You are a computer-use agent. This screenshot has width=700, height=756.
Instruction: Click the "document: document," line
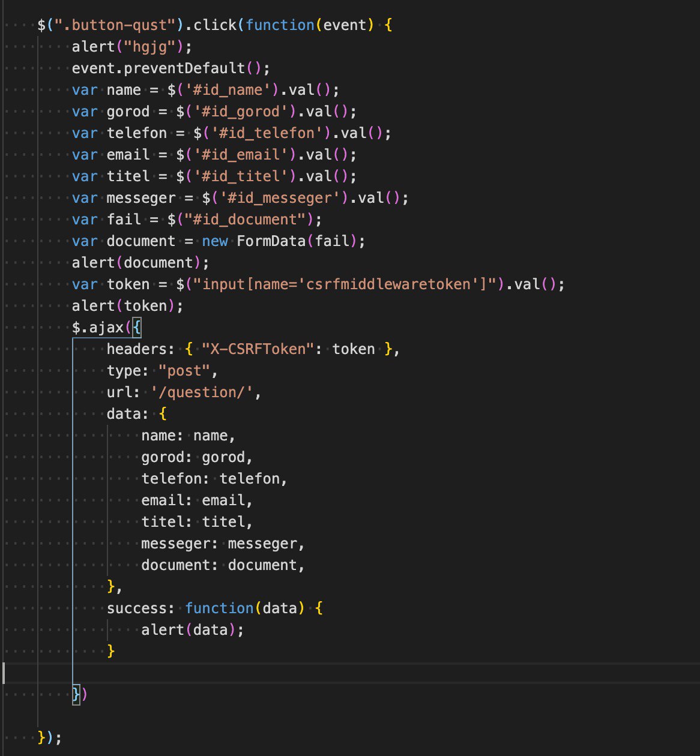(x=223, y=565)
